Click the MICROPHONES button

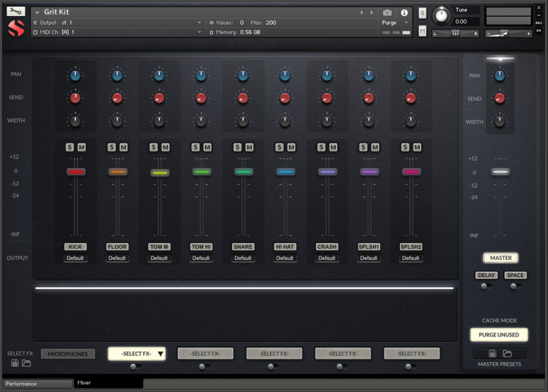(68, 354)
